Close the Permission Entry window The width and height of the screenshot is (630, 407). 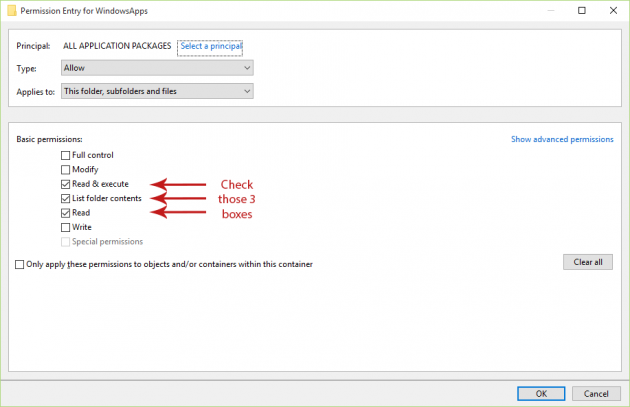coord(613,10)
